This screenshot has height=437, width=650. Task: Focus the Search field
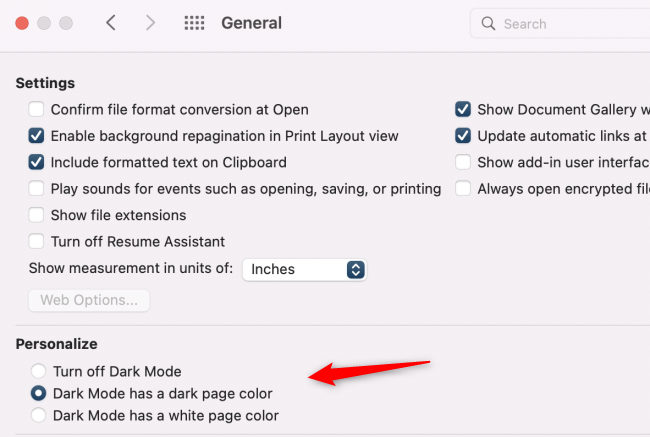click(x=560, y=24)
